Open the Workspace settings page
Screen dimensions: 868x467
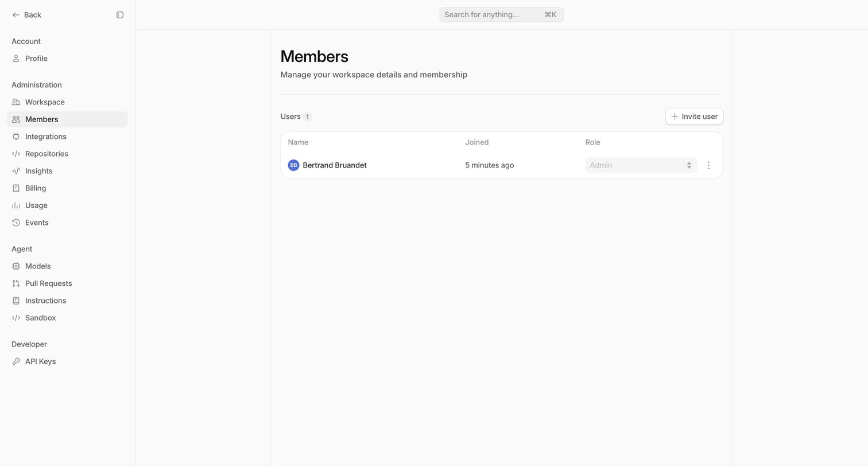point(67,102)
